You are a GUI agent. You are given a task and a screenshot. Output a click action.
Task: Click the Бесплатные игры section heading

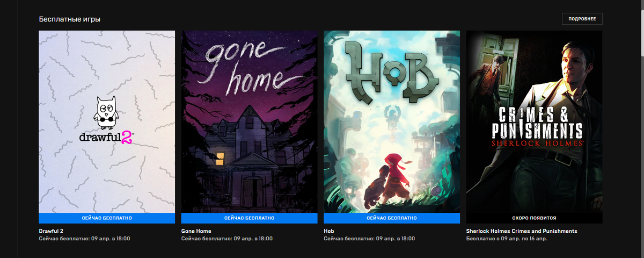click(70, 19)
